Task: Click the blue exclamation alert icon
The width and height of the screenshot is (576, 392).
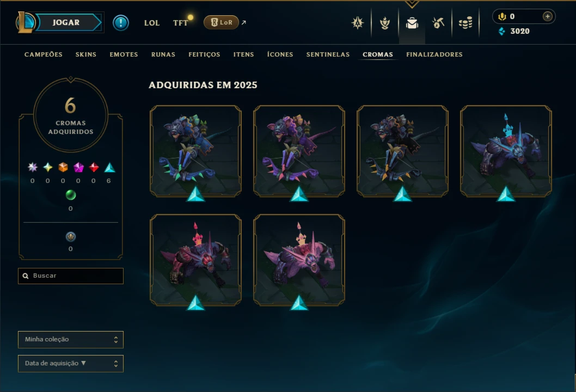Action: pos(120,23)
